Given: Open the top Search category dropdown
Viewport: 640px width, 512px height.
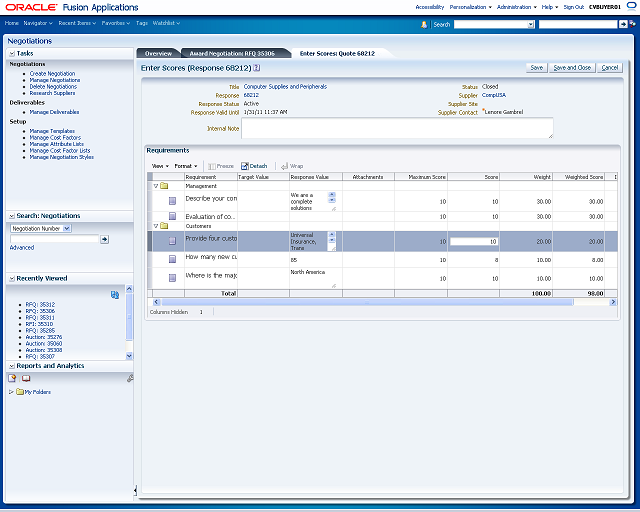Looking at the screenshot, I should point(531,25).
